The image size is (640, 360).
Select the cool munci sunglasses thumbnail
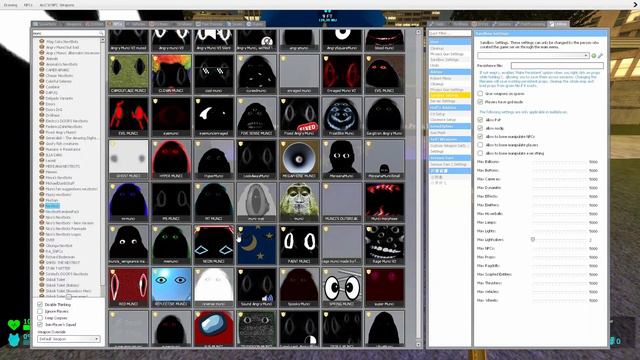click(x=214, y=74)
